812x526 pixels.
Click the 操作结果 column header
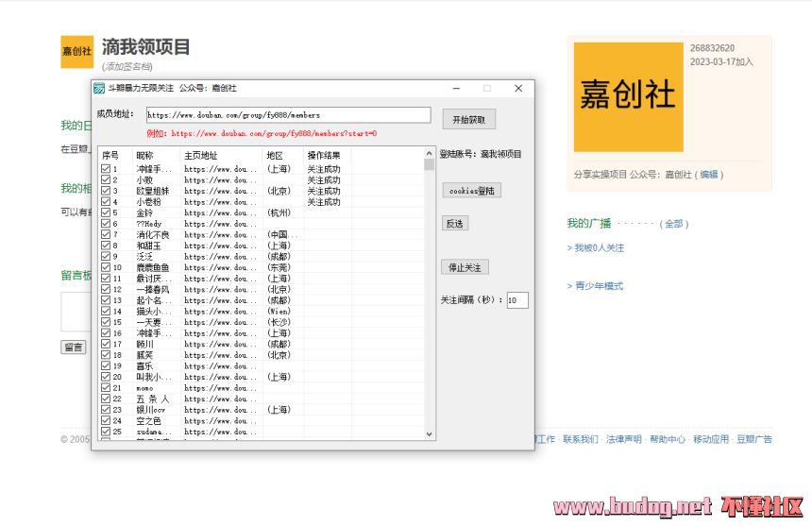coord(324,155)
